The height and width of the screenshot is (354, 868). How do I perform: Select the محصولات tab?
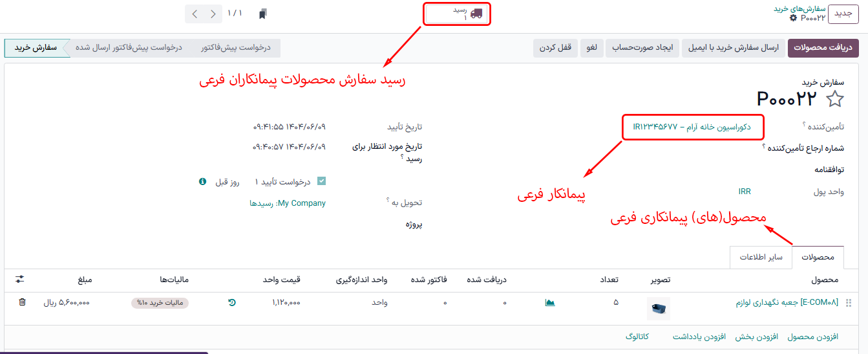[x=818, y=258]
